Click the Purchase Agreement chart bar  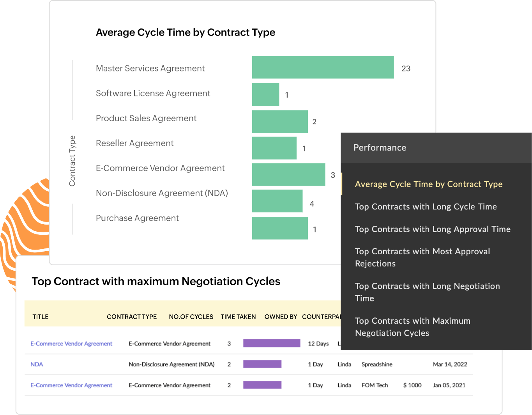280,228
